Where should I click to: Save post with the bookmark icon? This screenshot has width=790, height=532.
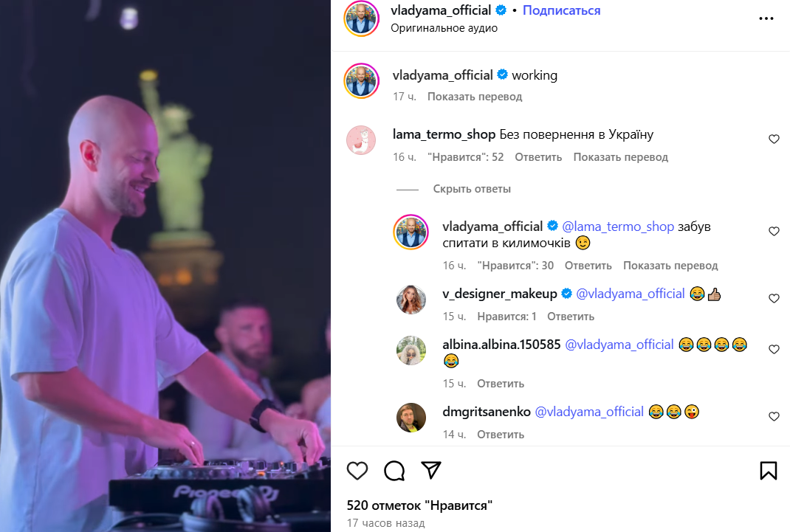point(769,471)
